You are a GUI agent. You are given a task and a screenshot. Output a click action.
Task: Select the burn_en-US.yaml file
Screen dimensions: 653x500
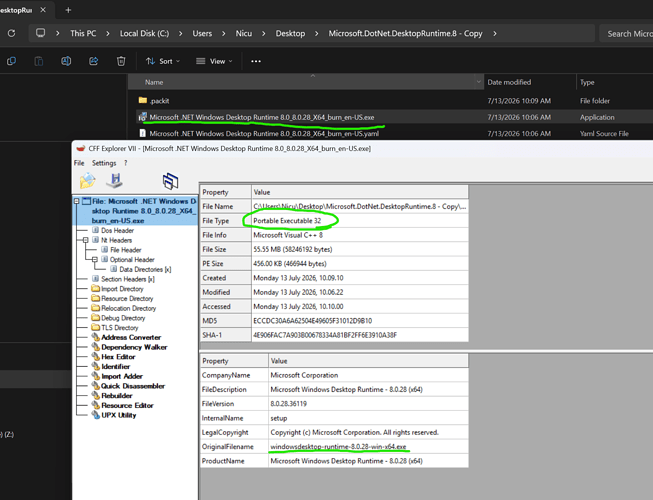pos(264,134)
